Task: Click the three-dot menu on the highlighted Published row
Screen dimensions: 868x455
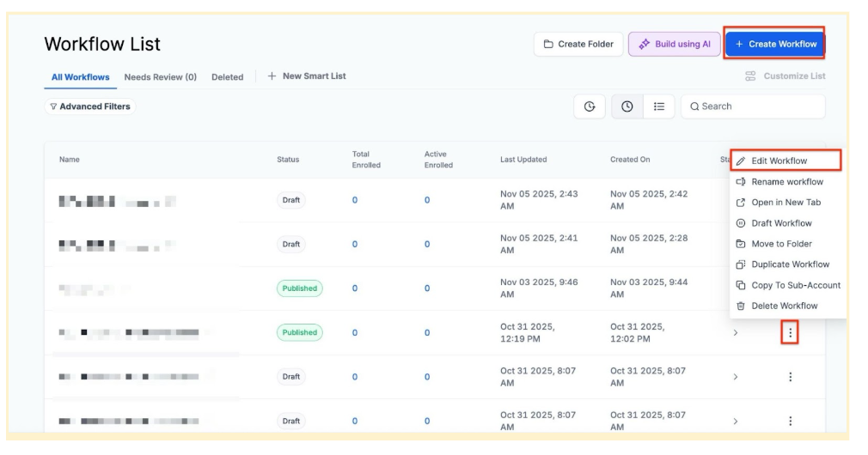Action: point(790,332)
